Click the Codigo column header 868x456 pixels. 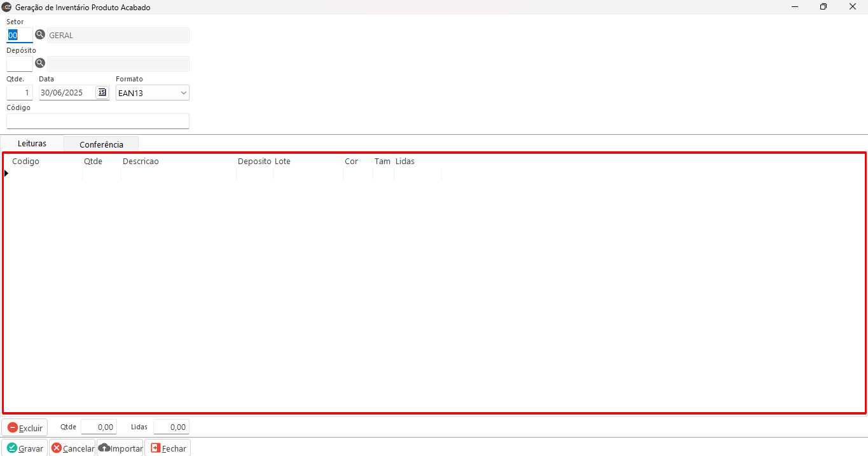pyautogui.click(x=26, y=162)
